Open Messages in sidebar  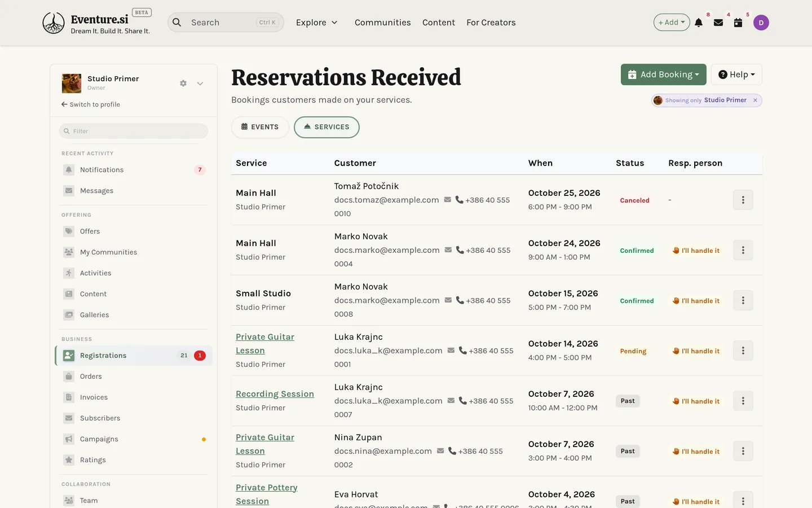134,191
